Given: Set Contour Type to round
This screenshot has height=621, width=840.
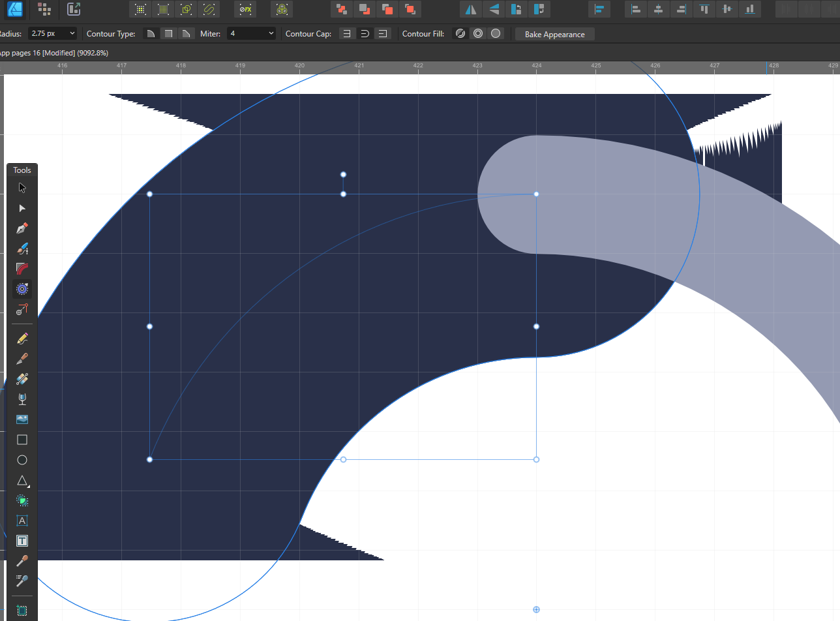Looking at the screenshot, I should 151,34.
